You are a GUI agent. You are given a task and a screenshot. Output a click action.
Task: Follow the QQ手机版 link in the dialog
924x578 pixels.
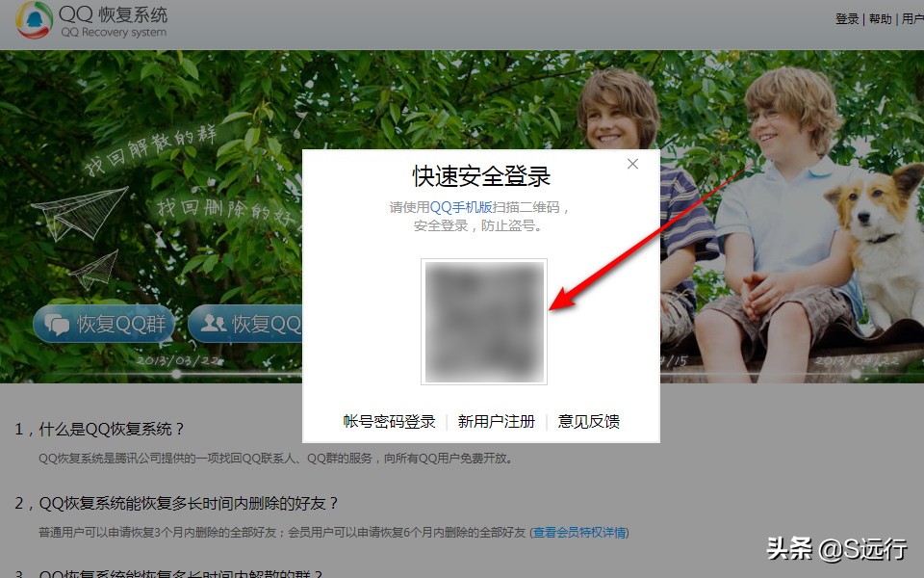click(x=461, y=207)
